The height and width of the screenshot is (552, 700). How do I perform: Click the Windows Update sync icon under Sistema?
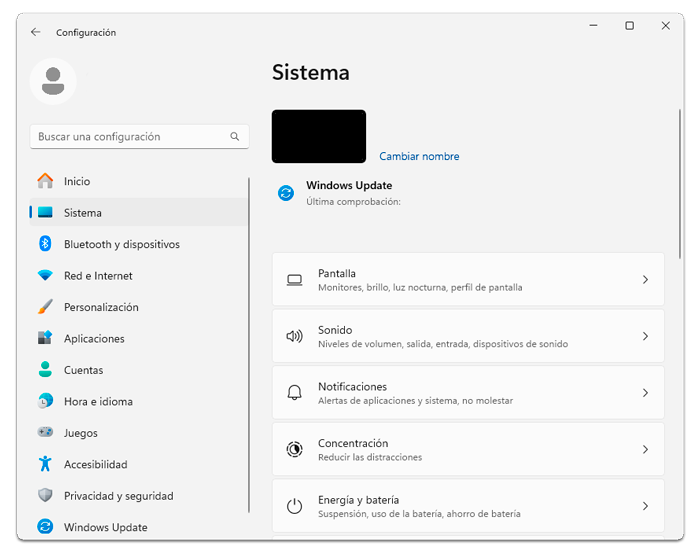coord(286,193)
